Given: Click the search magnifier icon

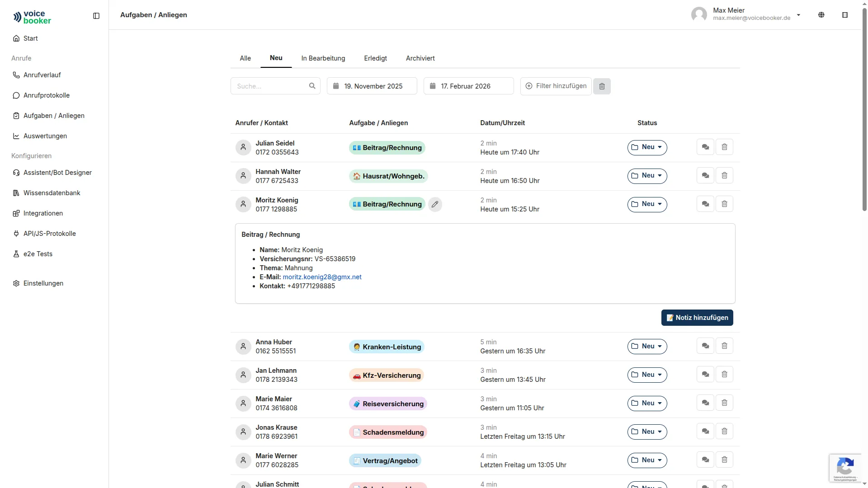Looking at the screenshot, I should point(312,86).
